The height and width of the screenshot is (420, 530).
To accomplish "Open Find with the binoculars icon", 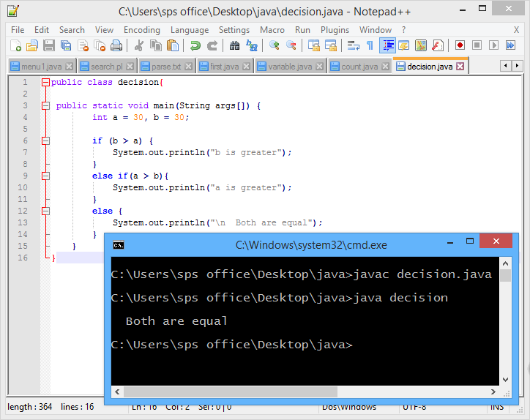I will (234, 45).
